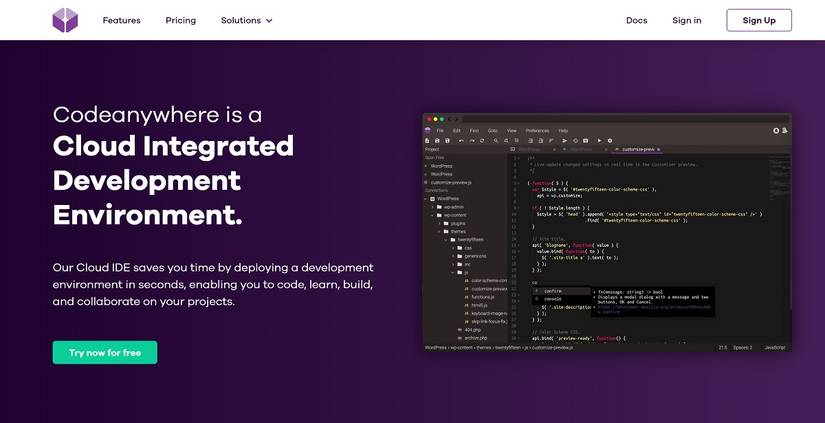Click the Save toolbar icon
825x423 pixels.
437,140
